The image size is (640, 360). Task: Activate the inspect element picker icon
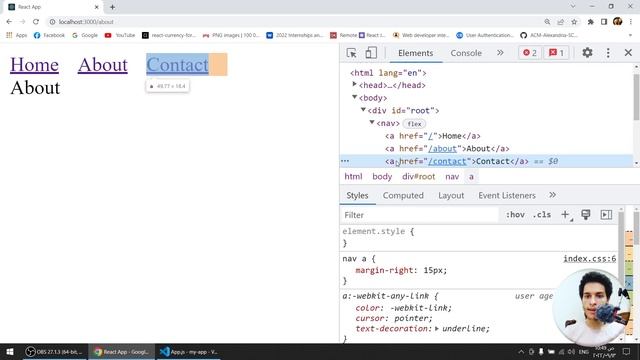click(351, 53)
